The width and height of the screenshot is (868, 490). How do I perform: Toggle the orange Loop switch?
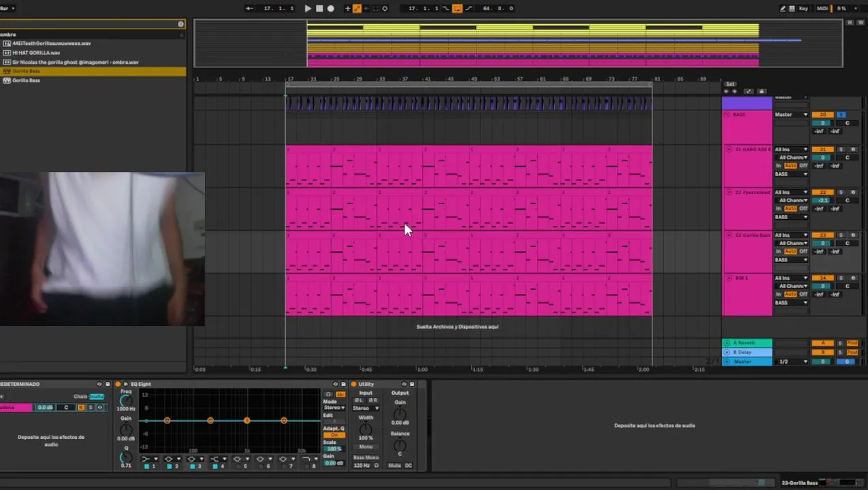457,8
